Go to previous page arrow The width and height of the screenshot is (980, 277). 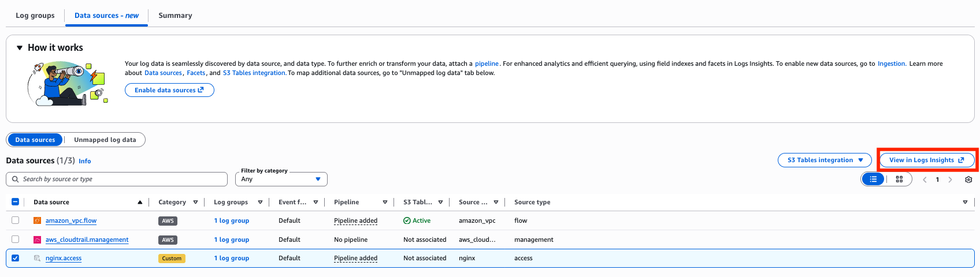pyautogui.click(x=925, y=179)
